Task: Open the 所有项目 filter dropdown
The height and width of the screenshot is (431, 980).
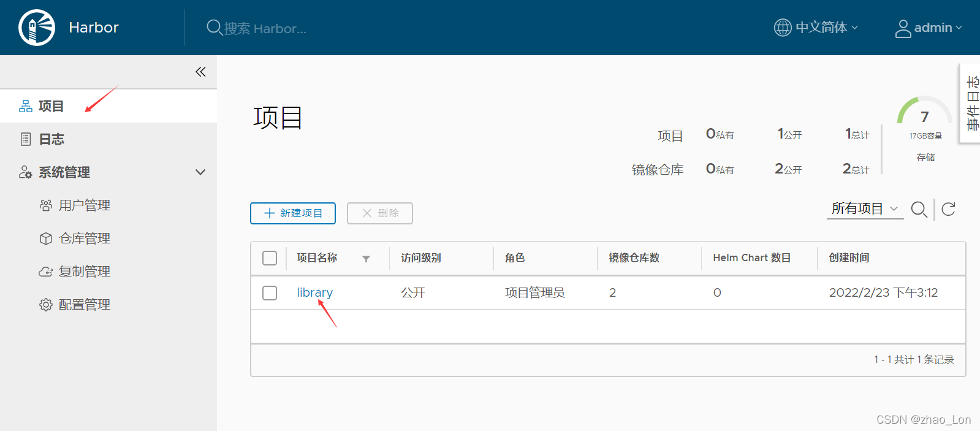Action: tap(865, 209)
